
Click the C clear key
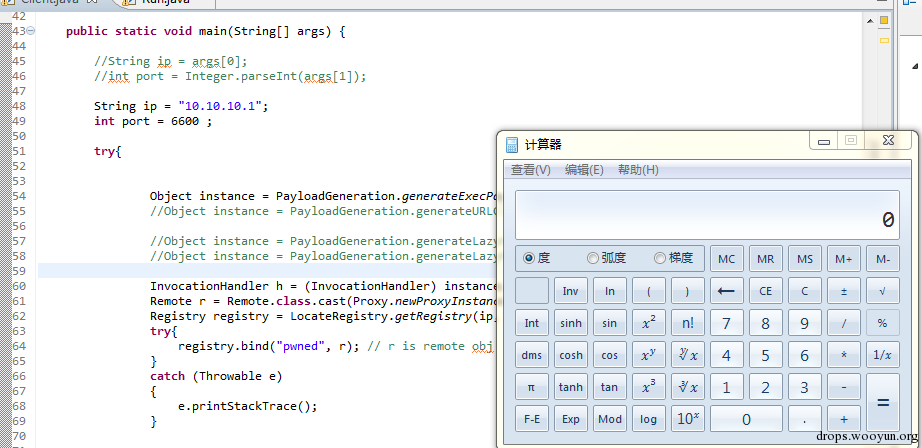[x=805, y=290]
